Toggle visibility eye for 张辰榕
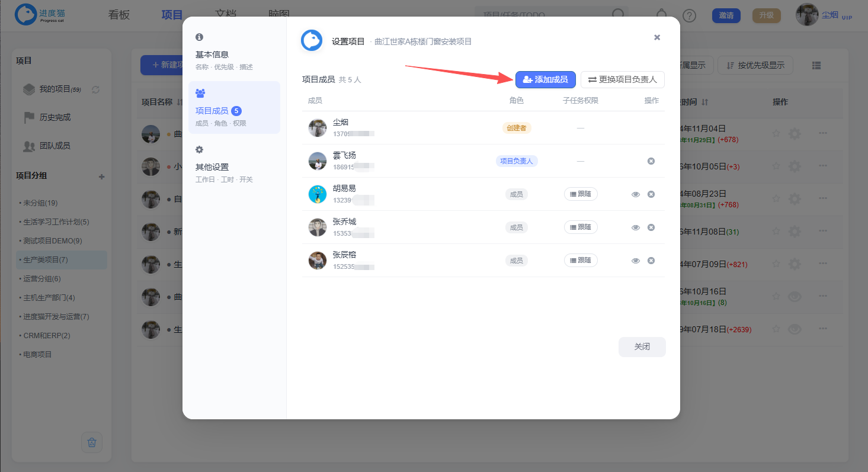The height and width of the screenshot is (472, 868). click(x=635, y=261)
